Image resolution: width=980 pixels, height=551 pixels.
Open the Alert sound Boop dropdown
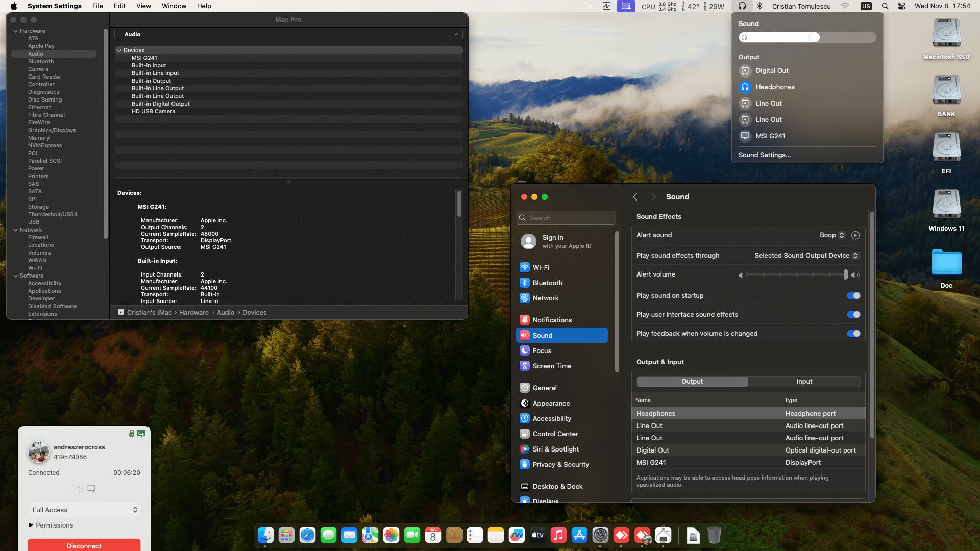pos(832,235)
